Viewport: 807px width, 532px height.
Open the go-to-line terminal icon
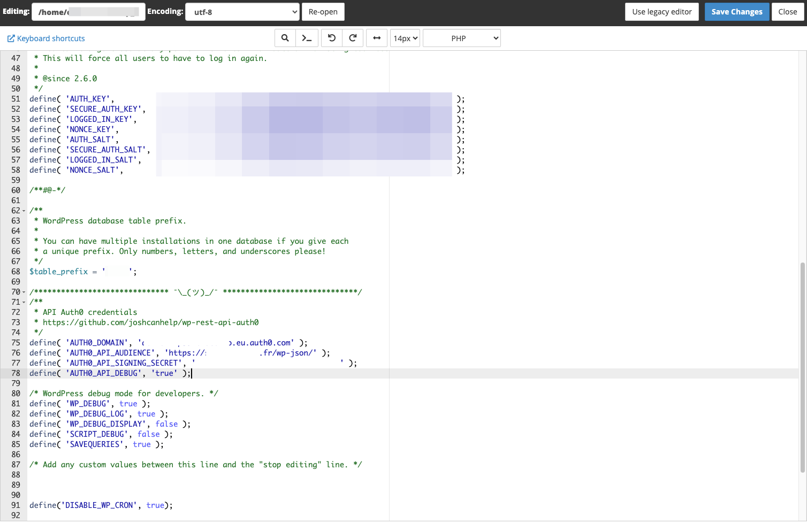pos(307,38)
